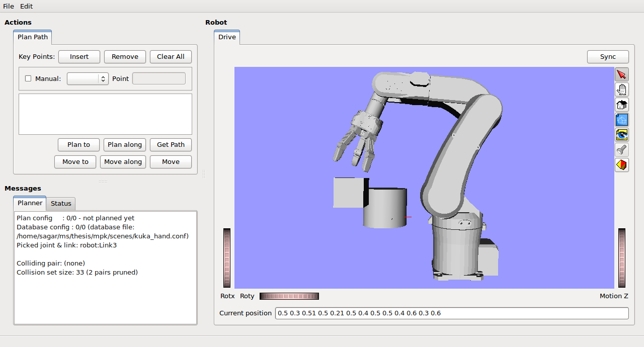Viewport: 644px width, 347px height.
Task: Click the Insert key point button
Action: pos(79,57)
